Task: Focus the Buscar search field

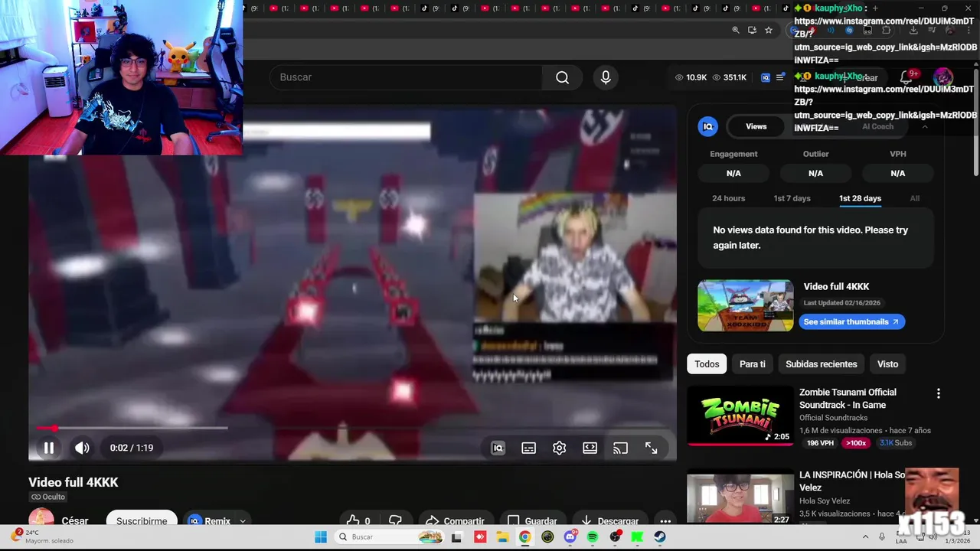Action: (x=406, y=77)
